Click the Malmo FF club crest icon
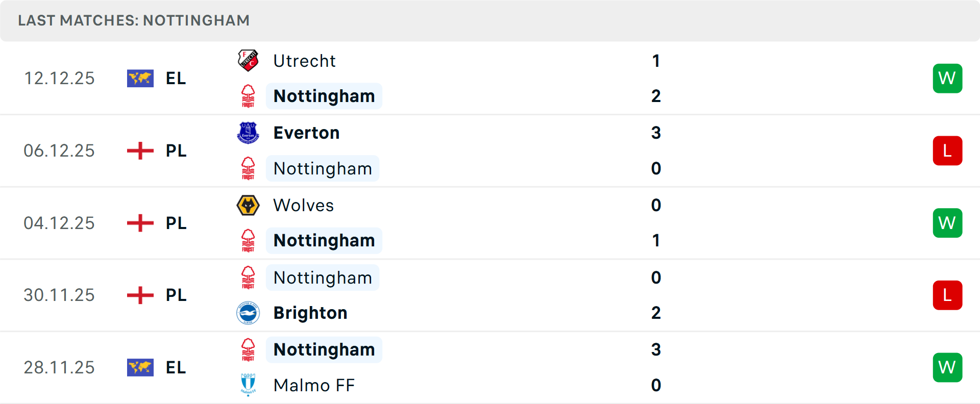Image resolution: width=980 pixels, height=404 pixels. 248,385
